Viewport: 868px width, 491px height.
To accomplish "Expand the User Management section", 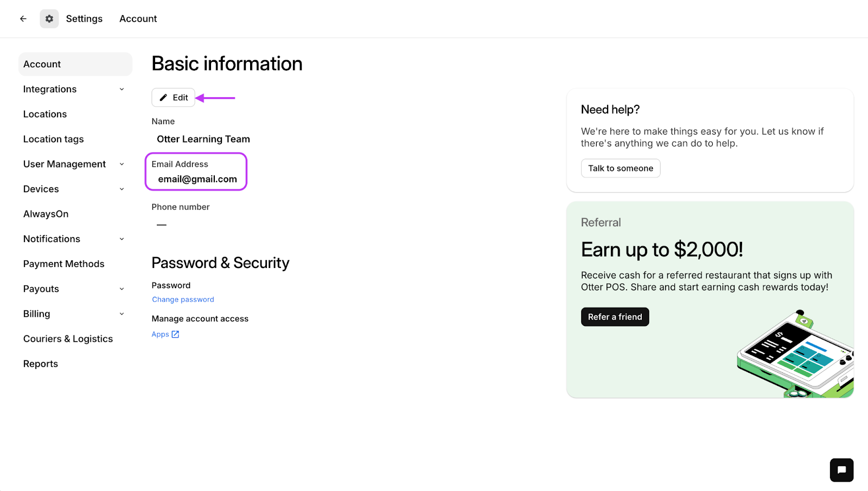I will pyautogui.click(x=122, y=164).
